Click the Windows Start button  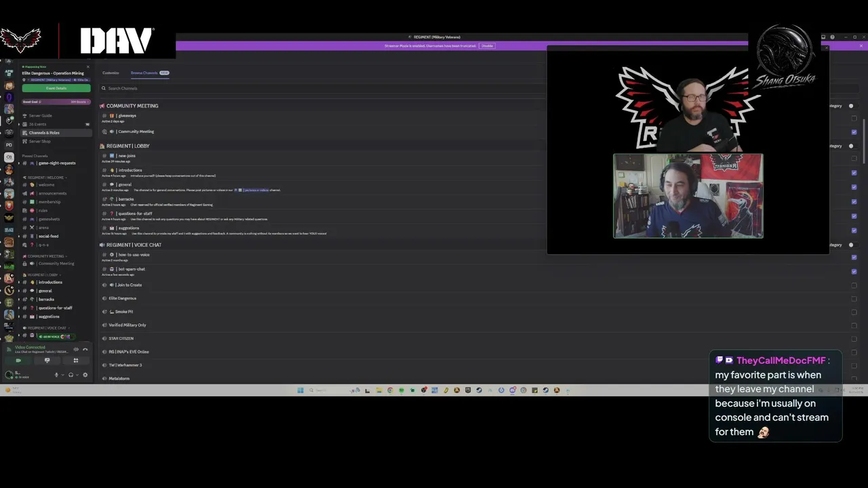(x=300, y=390)
